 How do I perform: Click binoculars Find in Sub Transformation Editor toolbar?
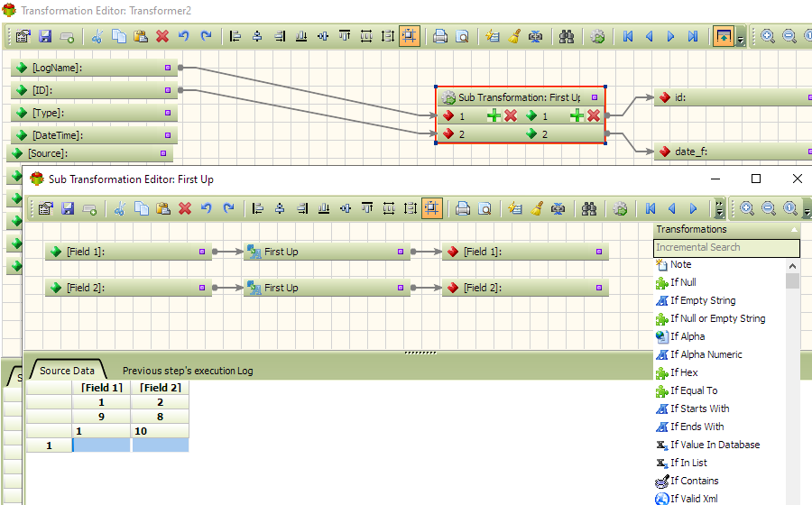click(x=589, y=208)
